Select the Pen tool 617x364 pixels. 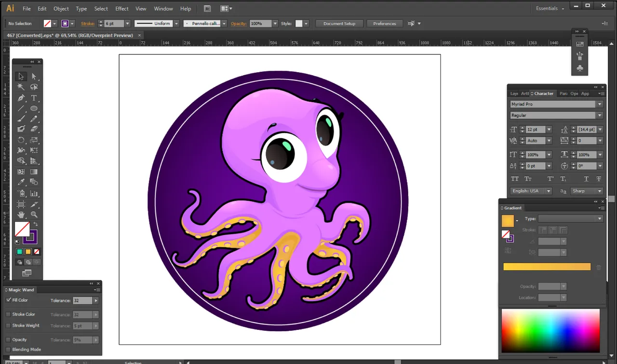coord(21,98)
